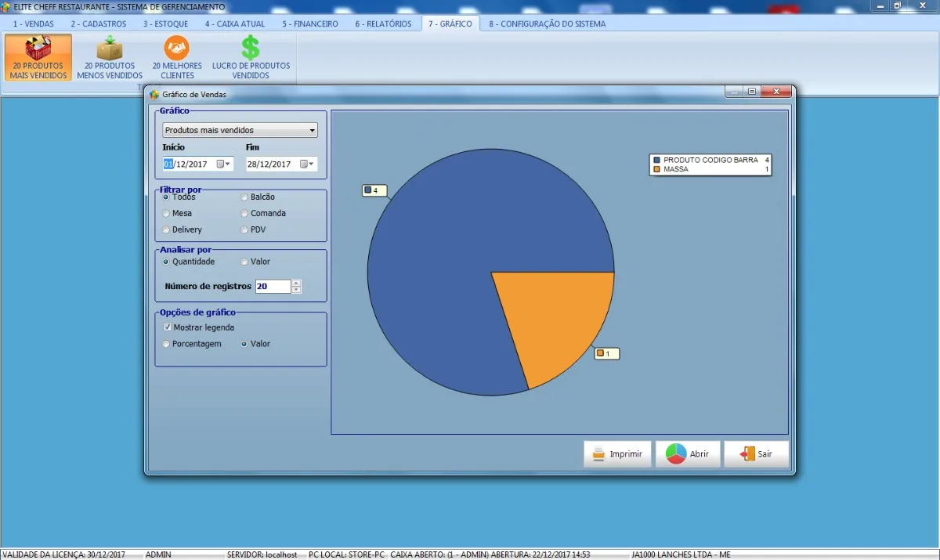This screenshot has height=560, width=940.
Task: Open the Fim date calendar picker
Action: pos(306,164)
